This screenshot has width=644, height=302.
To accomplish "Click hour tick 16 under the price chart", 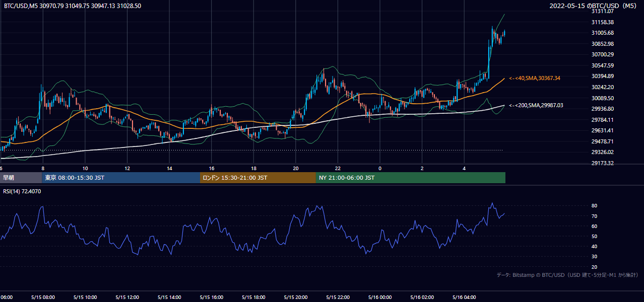I will [x=212, y=168].
